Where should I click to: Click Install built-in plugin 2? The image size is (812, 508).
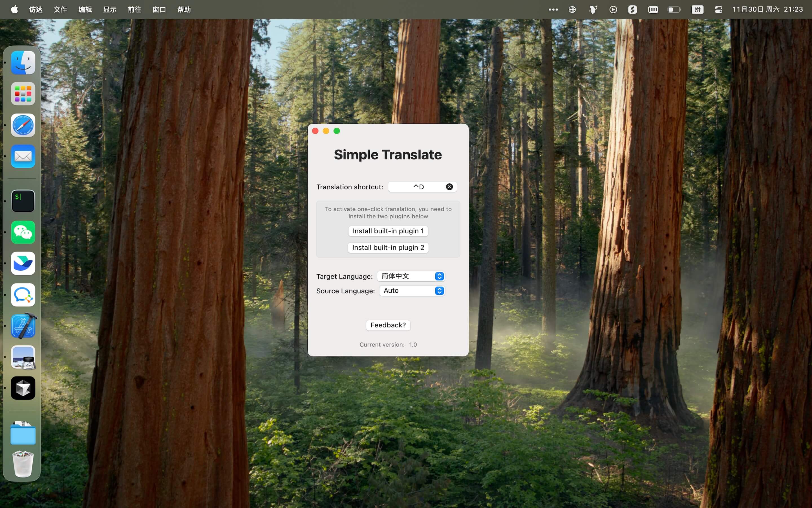388,248
